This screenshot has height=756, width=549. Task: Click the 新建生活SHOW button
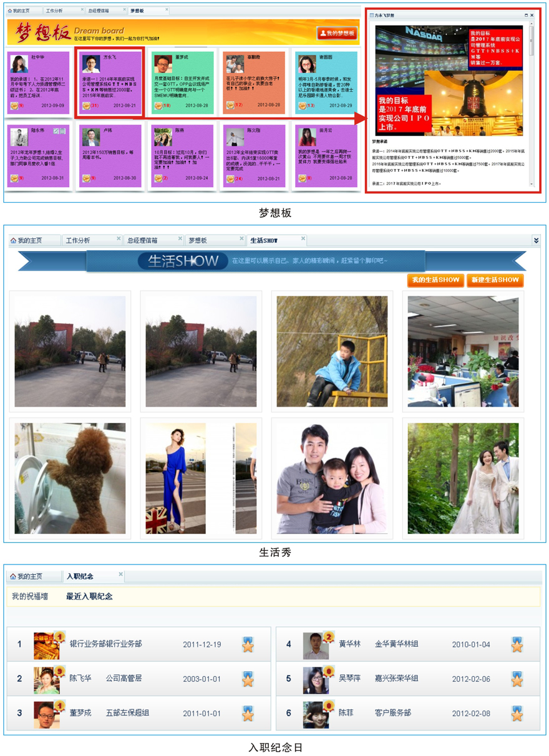[495, 280]
